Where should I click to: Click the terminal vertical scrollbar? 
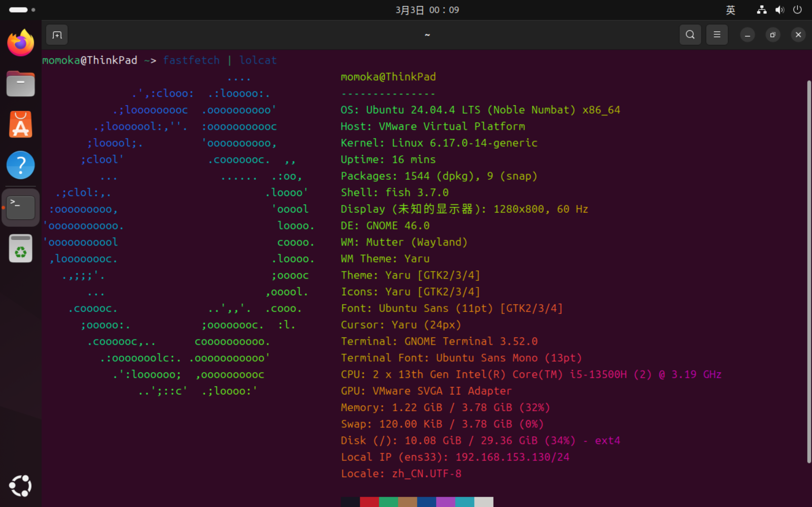(809, 272)
